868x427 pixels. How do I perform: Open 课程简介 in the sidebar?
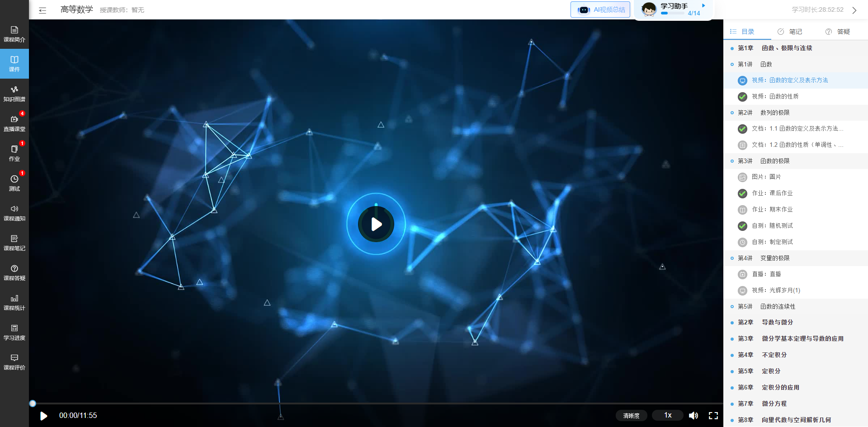(x=14, y=34)
